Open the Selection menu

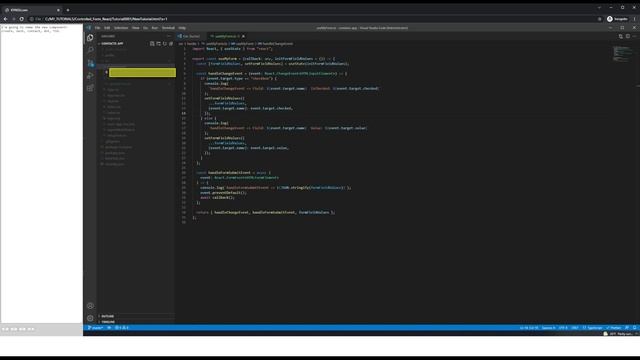pyautogui.click(x=121, y=28)
